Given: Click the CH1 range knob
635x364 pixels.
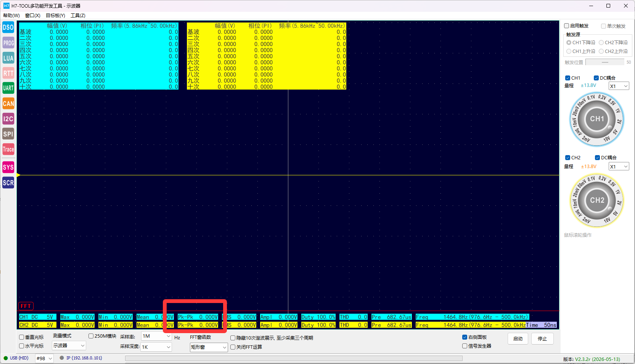Looking at the screenshot, I should click(x=597, y=119).
